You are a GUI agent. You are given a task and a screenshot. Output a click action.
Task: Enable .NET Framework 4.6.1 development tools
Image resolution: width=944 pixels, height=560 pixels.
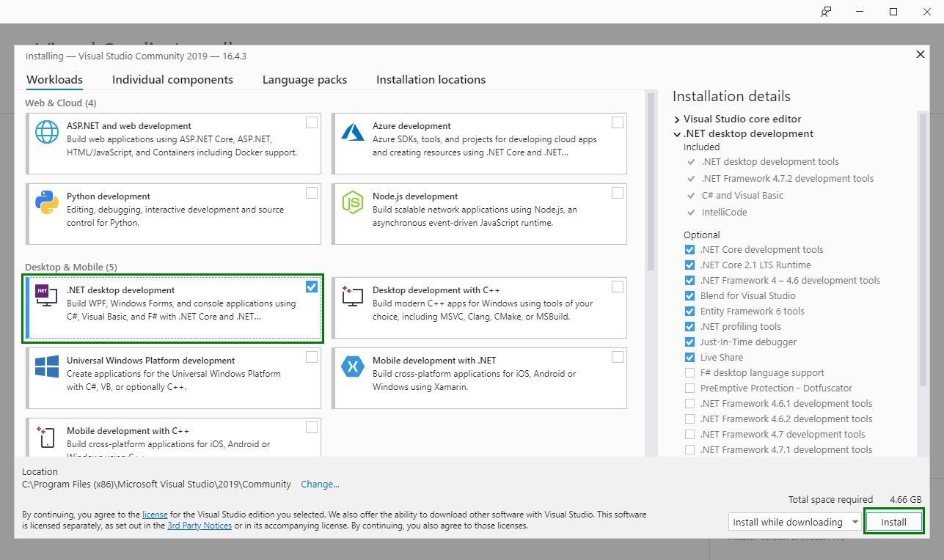click(x=689, y=404)
